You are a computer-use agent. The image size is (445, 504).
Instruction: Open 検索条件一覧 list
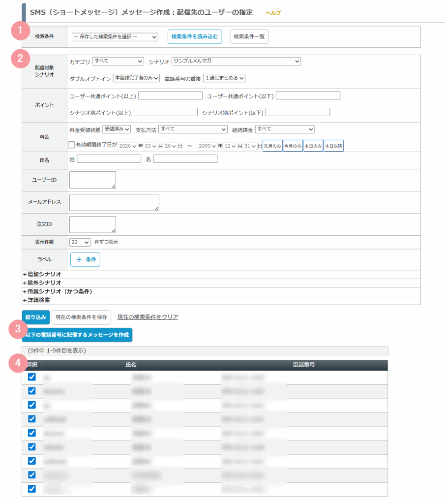pos(249,37)
